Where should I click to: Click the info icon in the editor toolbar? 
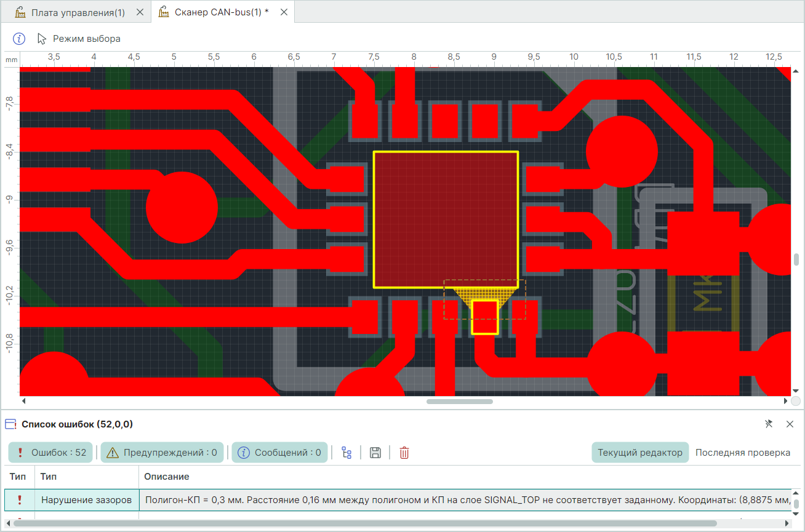click(x=19, y=39)
